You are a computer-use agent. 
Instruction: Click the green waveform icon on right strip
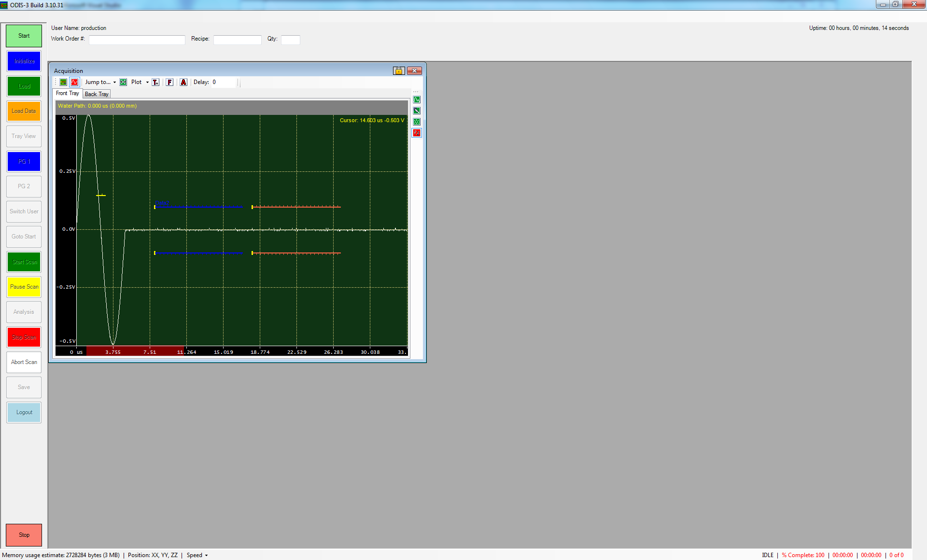click(417, 99)
